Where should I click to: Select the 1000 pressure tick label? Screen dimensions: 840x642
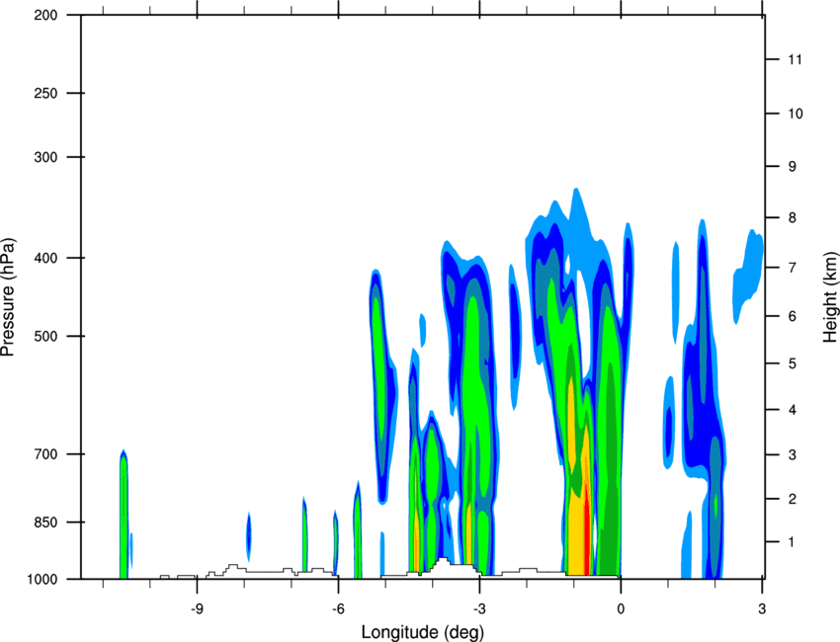point(42,580)
